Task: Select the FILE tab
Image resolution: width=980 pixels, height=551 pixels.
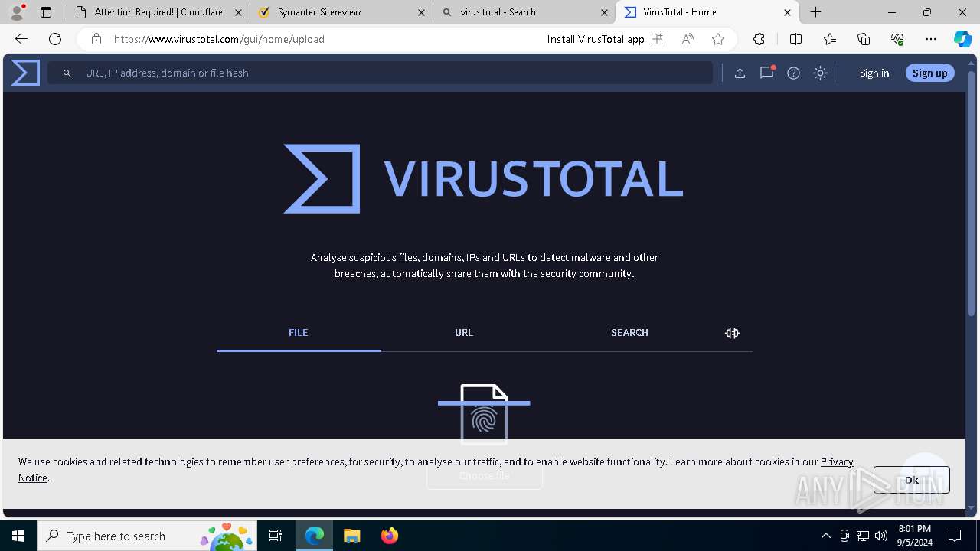Action: (x=299, y=333)
